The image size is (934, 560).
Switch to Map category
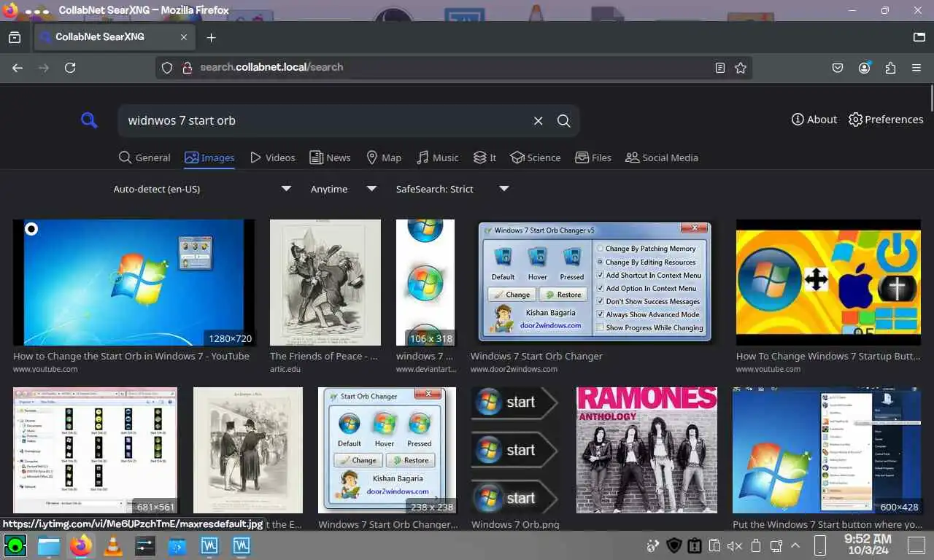pyautogui.click(x=383, y=157)
